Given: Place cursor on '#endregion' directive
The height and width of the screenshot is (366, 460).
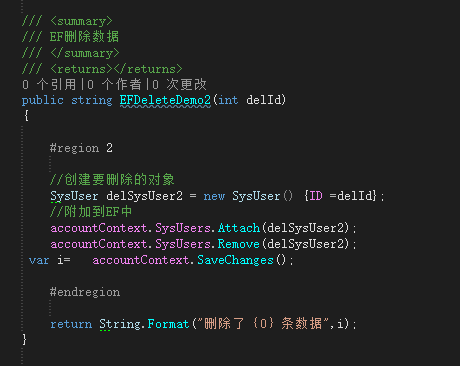Looking at the screenshot, I should (85, 292).
